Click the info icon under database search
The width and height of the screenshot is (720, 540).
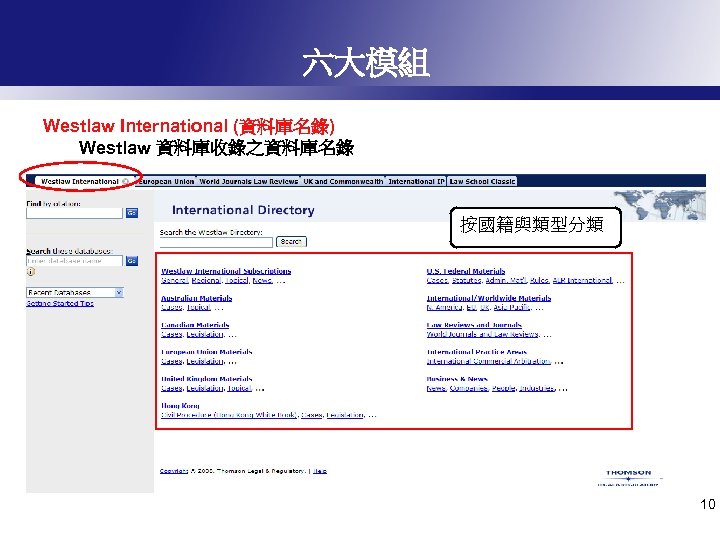tap(31, 272)
